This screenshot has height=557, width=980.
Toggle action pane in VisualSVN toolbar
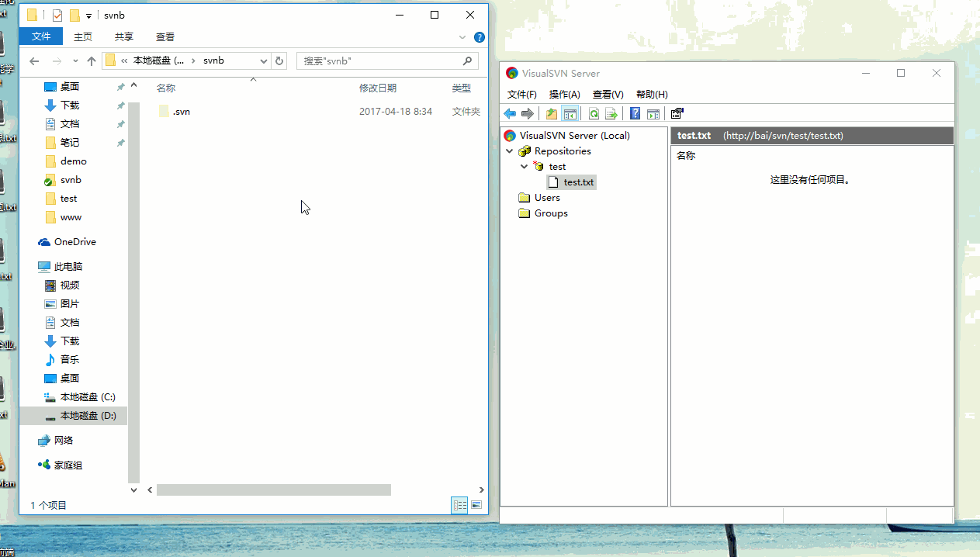653,114
